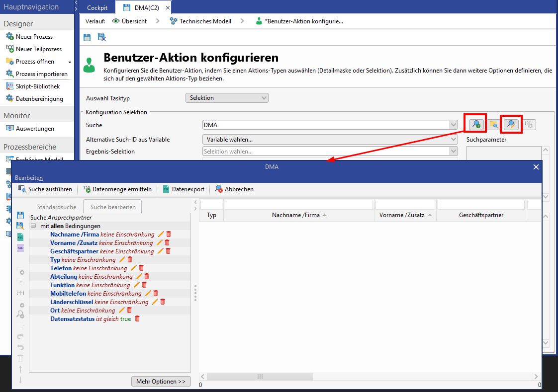
Task: Click the edit search magnifier-pencil icon
Action: point(511,124)
